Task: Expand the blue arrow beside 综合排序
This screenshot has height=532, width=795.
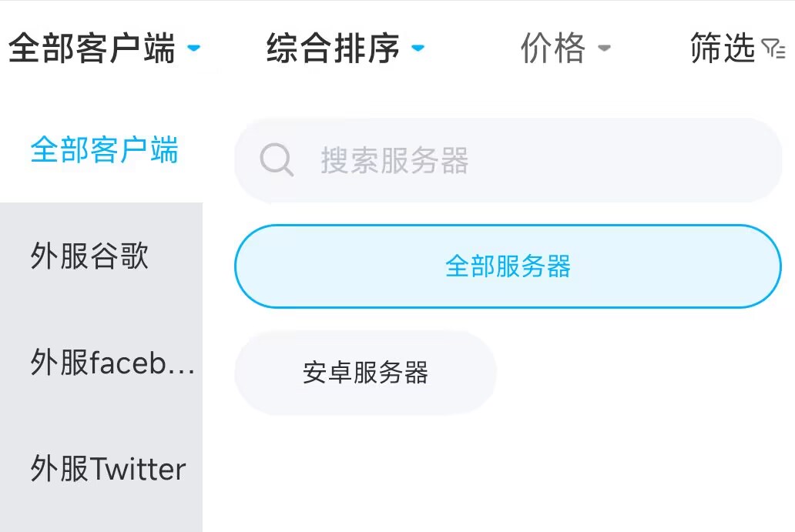Action: (418, 48)
